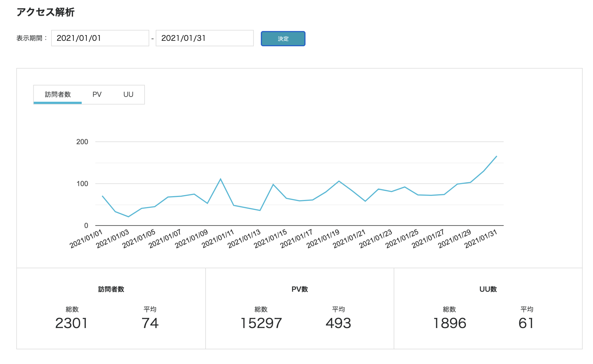Click chart peak point near 2021/01/31
Viewport: 593px width, 364px height.
click(496, 156)
